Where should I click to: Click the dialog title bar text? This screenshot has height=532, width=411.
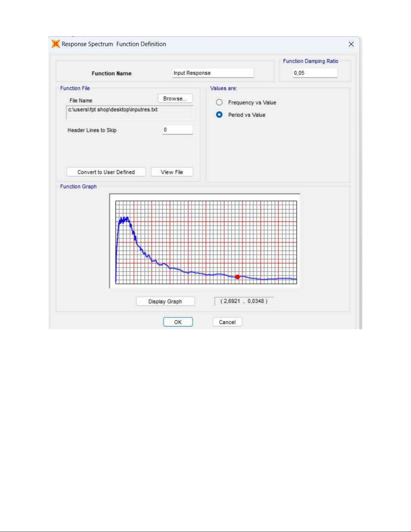[114, 44]
